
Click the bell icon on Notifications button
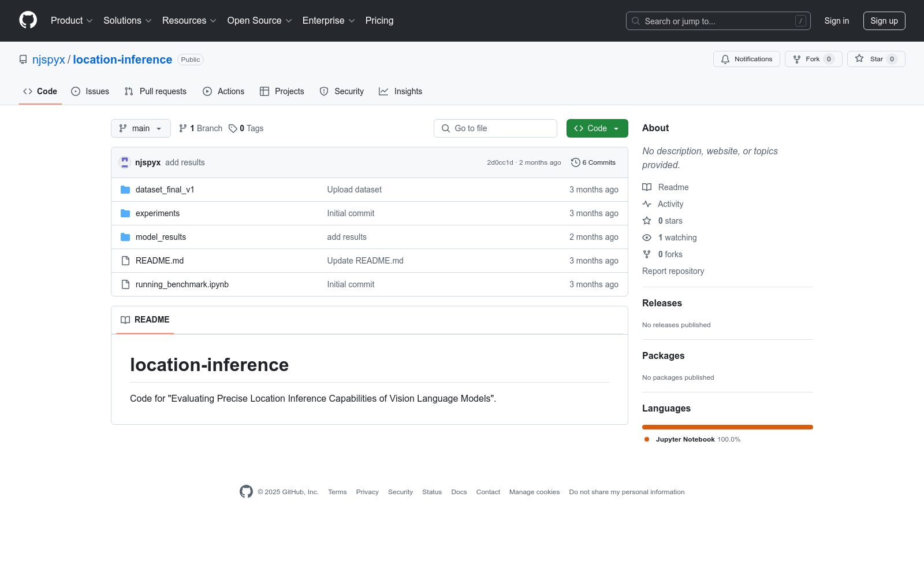point(725,59)
